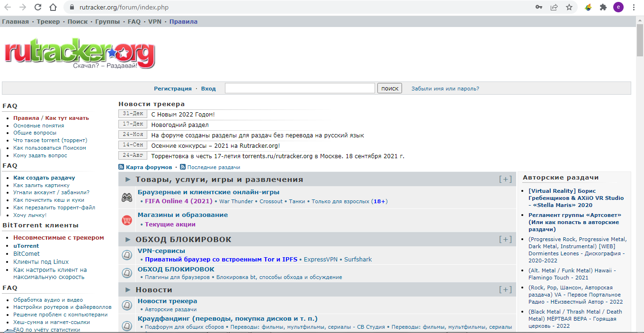This screenshot has width=644, height=333.
Task: Click the page vertical scrollbar thumb
Action: (x=640, y=41)
